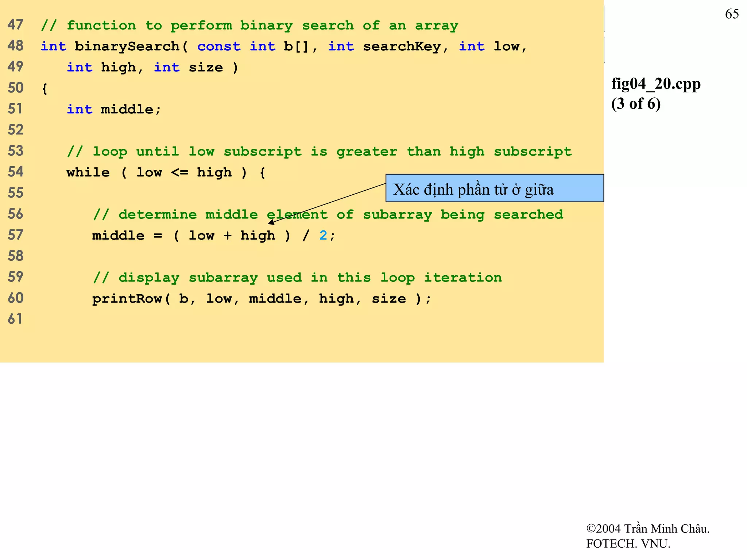
Task: Click 'int size )' on line 49
Action: 196,67
